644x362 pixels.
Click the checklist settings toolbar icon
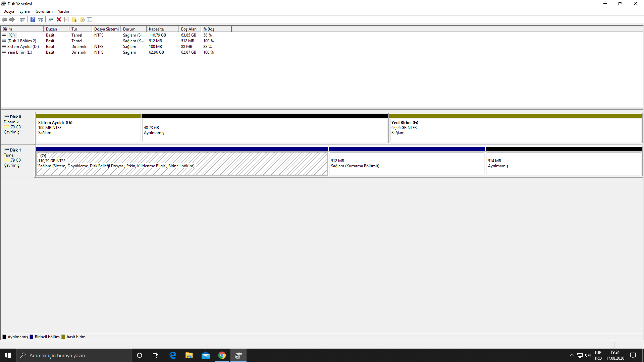90,19
